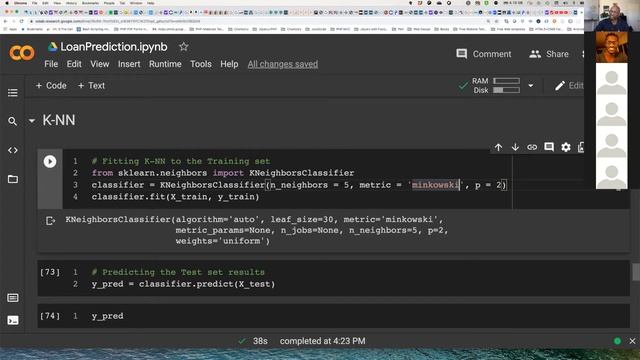Click 'completed at 4:23 PM' status text
The image size is (640, 360).
click(x=322, y=341)
